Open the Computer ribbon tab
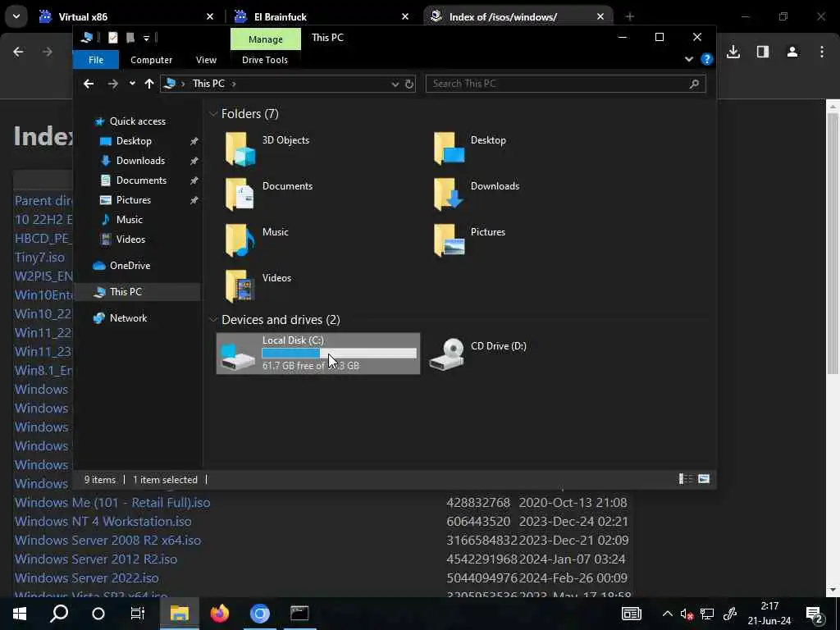This screenshot has width=840, height=630. (151, 60)
